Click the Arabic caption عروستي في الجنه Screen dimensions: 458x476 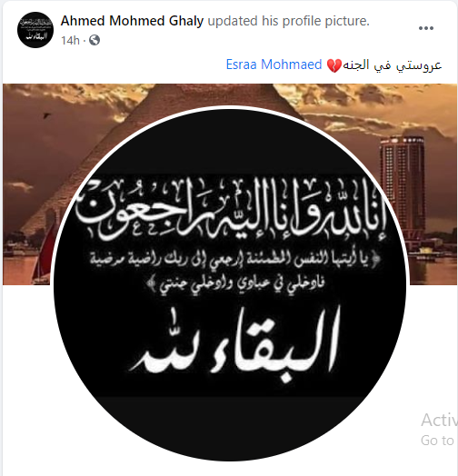(392, 65)
